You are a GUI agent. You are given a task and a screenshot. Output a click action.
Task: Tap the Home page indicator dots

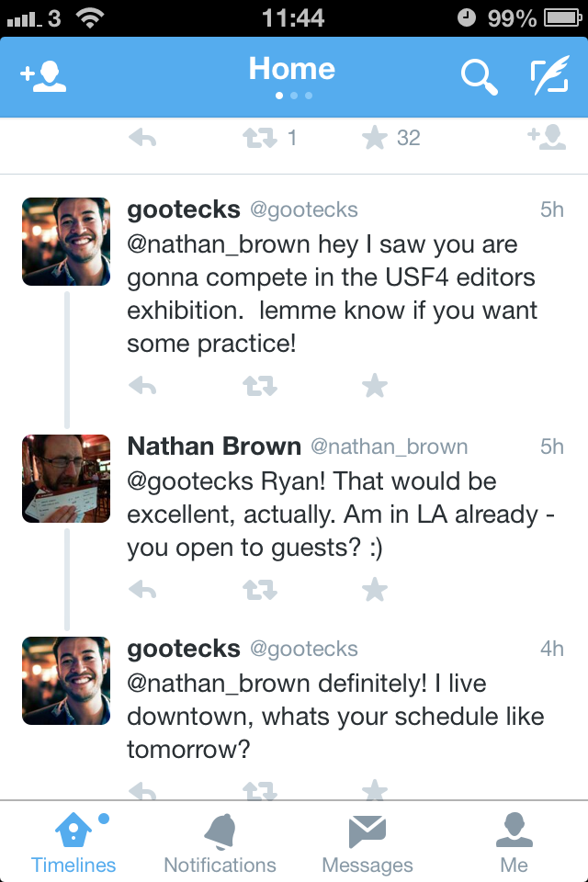point(293,96)
